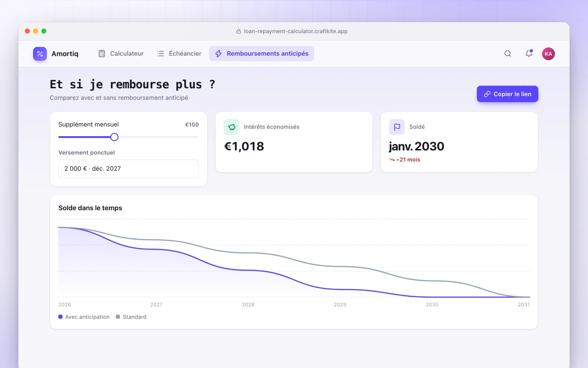Click the Supplément mensuel slider handle
Image resolution: width=588 pixels, height=368 pixels.
coord(114,137)
